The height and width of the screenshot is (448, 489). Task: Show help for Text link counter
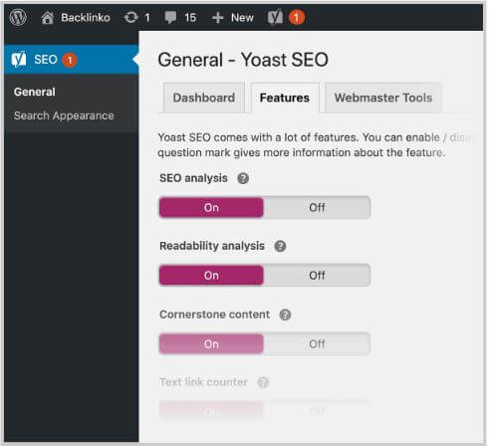coord(263,382)
